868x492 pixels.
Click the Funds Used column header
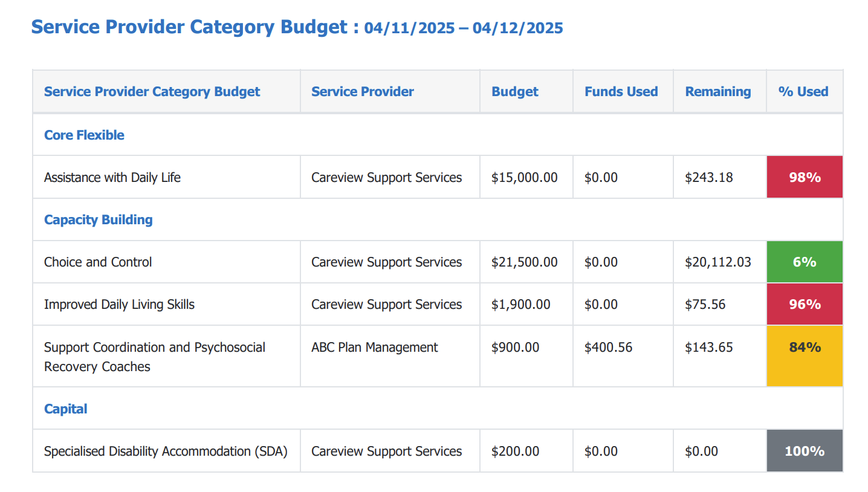point(621,92)
